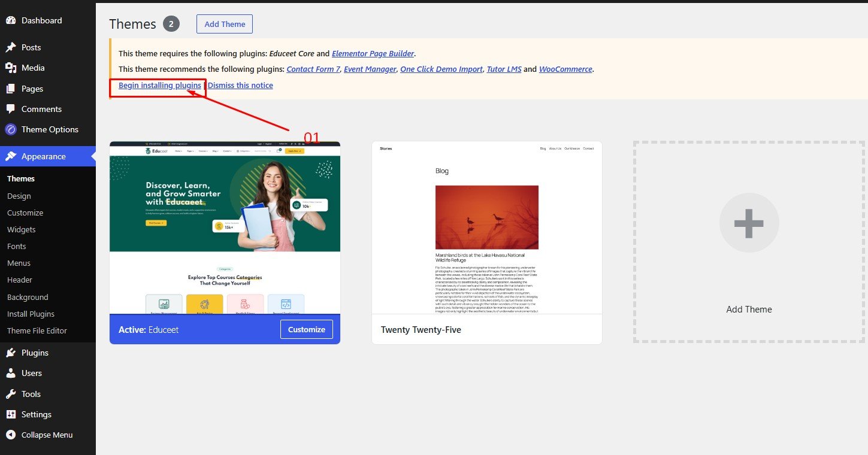Click the Pages icon in sidebar
The width and height of the screenshot is (868, 455).
(10, 89)
